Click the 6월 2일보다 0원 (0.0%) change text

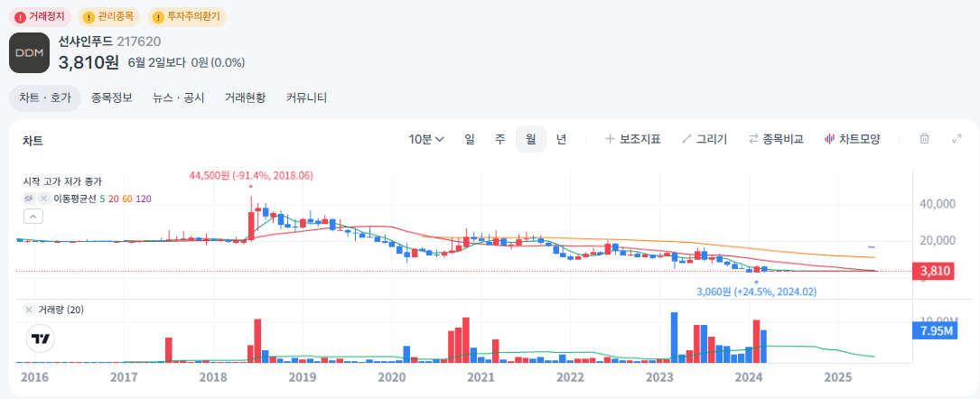[186, 62]
